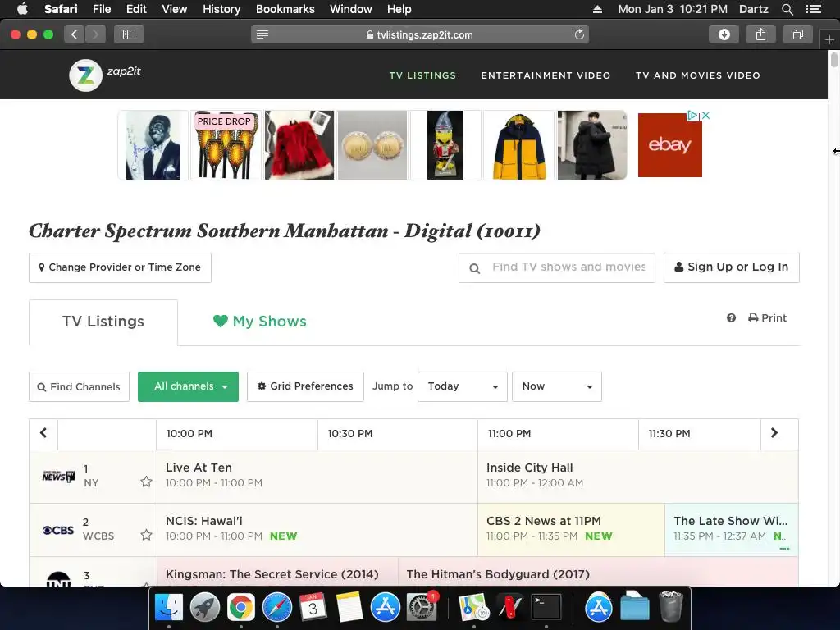Open a new tab with plus icon

coord(829,40)
